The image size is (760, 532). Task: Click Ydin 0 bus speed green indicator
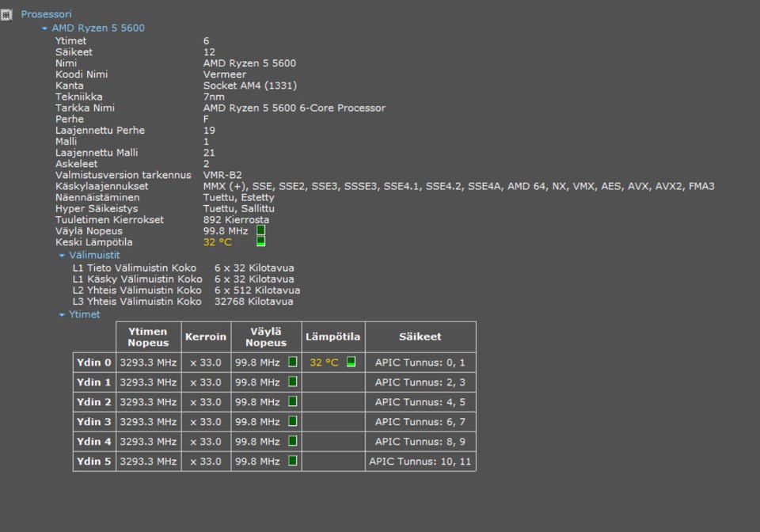tap(293, 362)
